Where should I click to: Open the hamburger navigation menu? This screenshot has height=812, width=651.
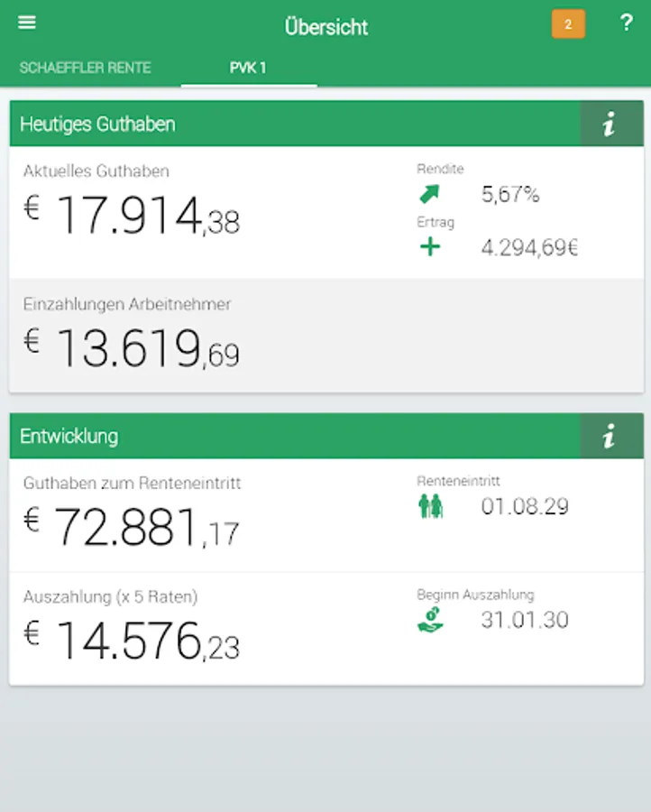coord(27,23)
